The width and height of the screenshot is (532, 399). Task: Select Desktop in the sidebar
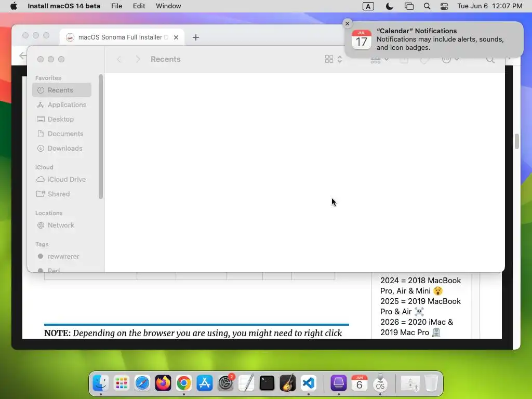[x=62, y=119]
